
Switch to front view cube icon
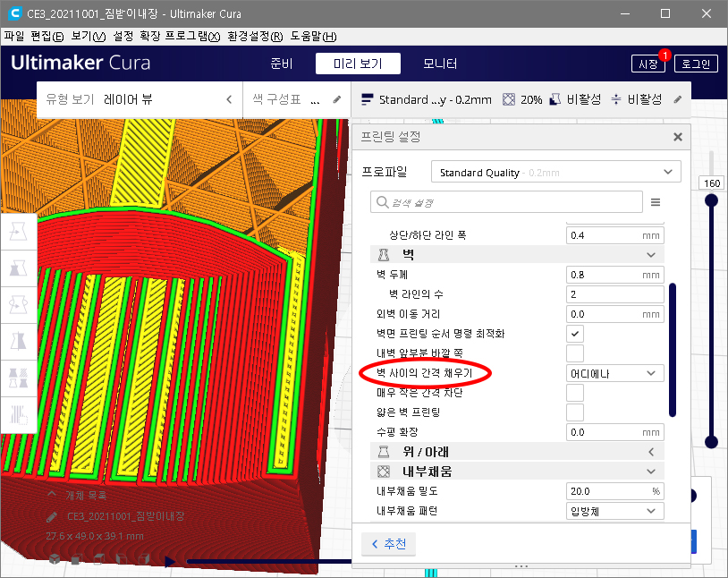[x=77, y=559]
